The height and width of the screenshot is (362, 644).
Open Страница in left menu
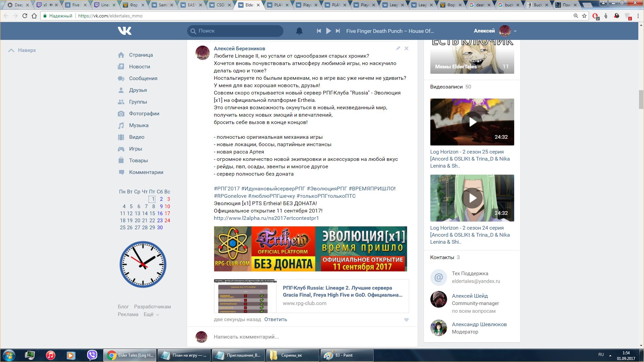tap(141, 55)
